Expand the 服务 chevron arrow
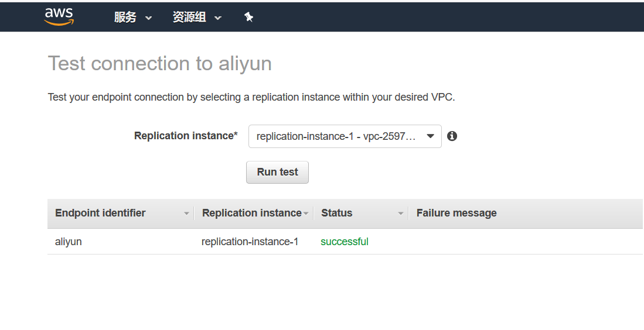The width and height of the screenshot is (644, 330). (x=149, y=18)
